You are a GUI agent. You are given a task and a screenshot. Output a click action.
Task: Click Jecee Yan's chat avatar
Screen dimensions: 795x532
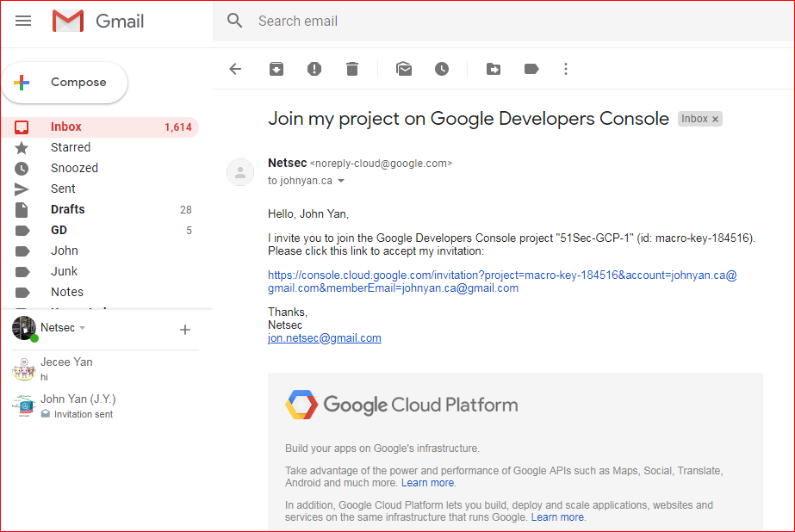click(x=24, y=368)
